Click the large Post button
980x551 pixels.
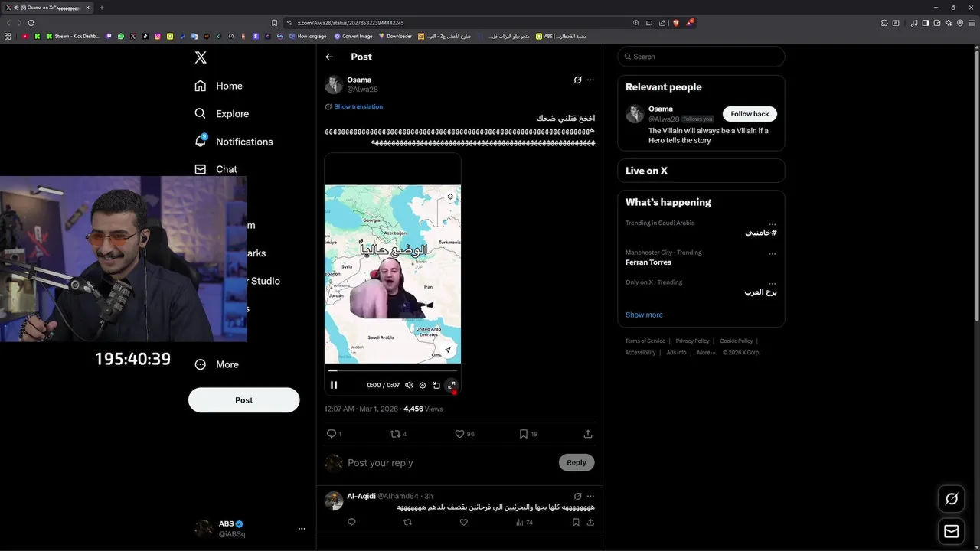tap(244, 399)
